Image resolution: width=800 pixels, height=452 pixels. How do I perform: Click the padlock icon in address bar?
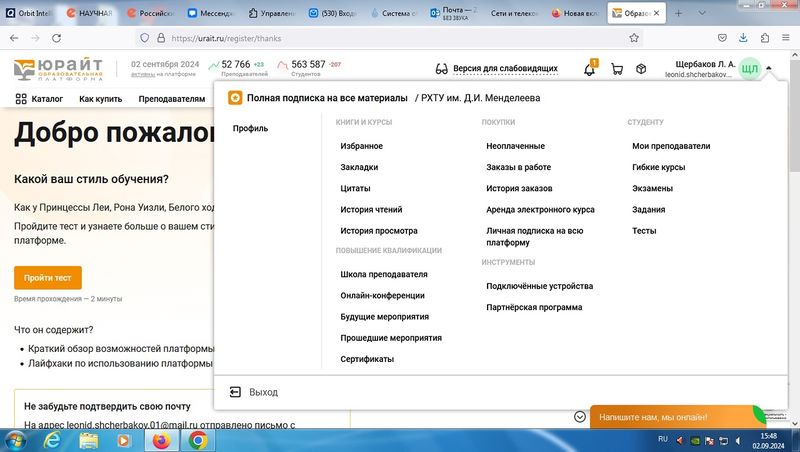(x=161, y=38)
